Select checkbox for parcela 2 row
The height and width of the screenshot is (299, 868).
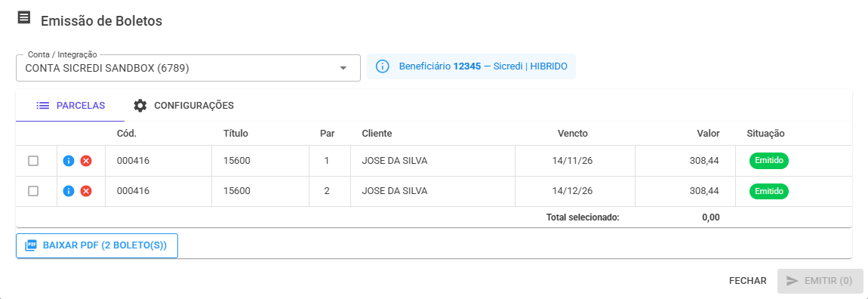click(x=33, y=191)
